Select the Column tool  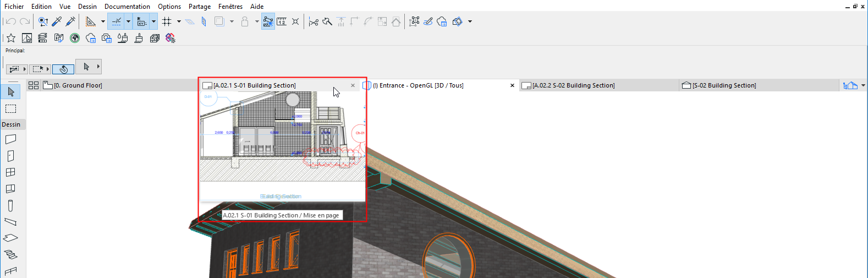click(x=10, y=205)
